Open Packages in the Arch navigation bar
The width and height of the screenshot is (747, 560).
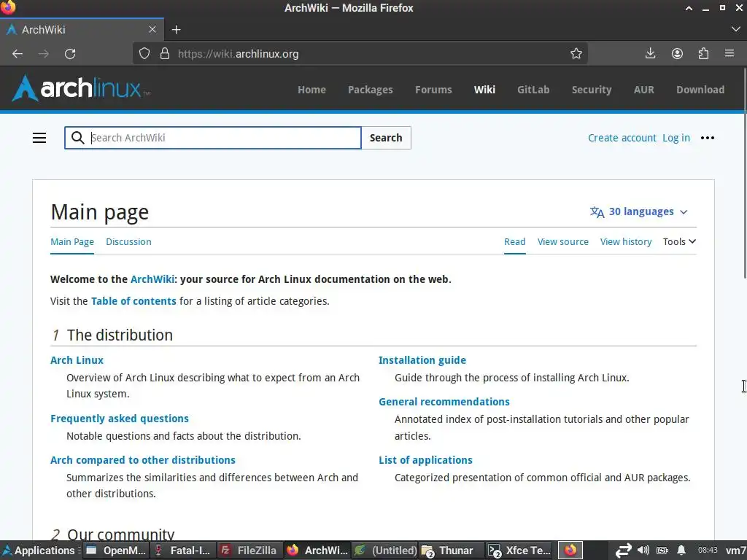click(370, 90)
